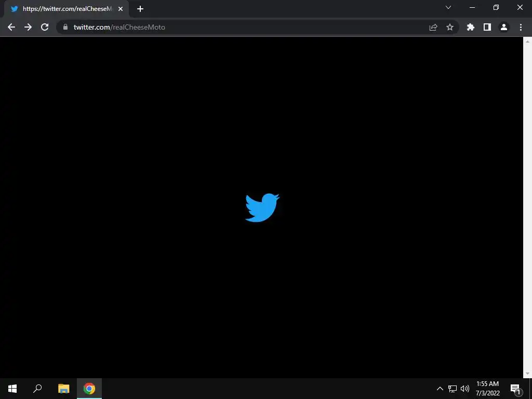
Task: Click the page scrollbar down arrow
Action: click(x=527, y=374)
